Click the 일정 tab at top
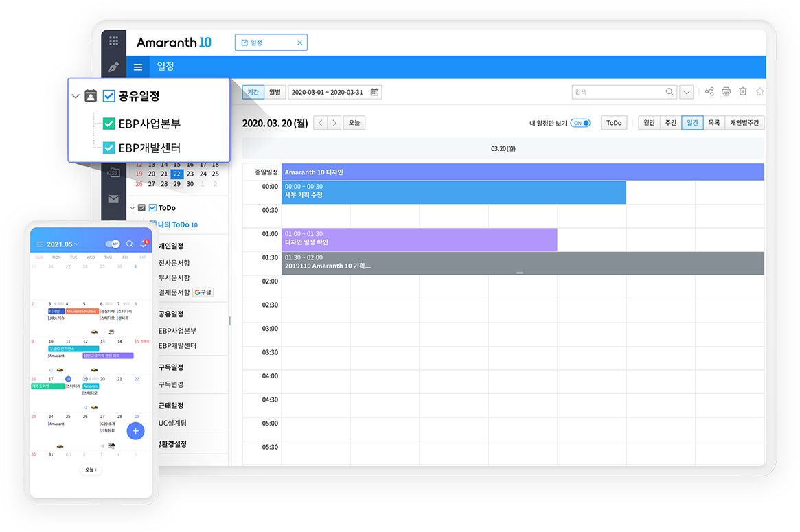The image size is (800, 532). click(x=271, y=43)
